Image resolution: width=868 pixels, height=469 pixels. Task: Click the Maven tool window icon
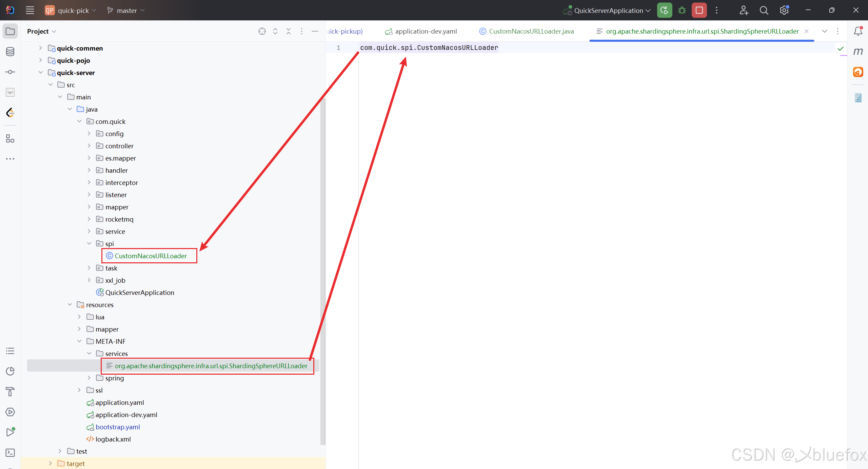(858, 52)
